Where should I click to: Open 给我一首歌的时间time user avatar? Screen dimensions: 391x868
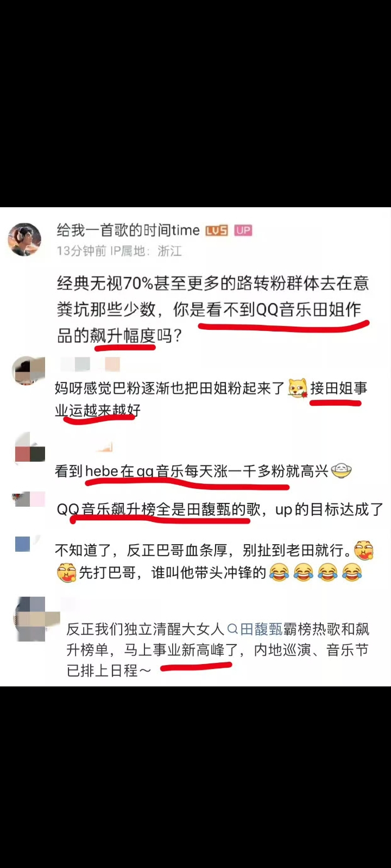pyautogui.click(x=25, y=239)
